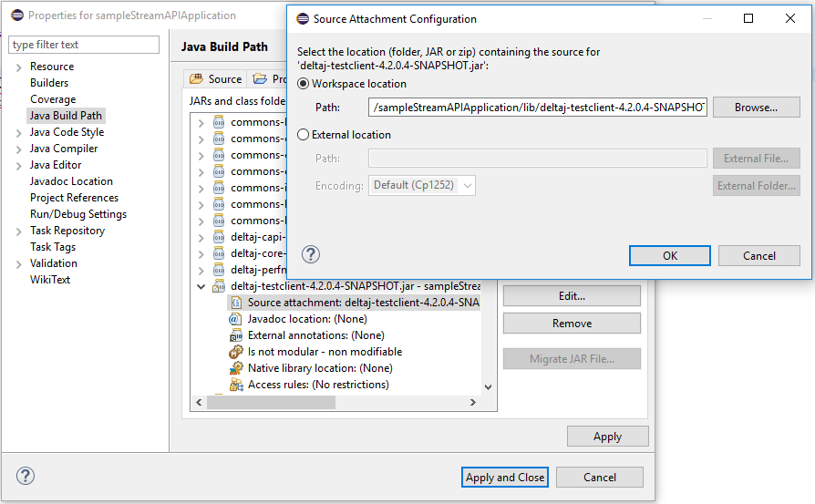Expand the Java Compiler category

click(19, 149)
